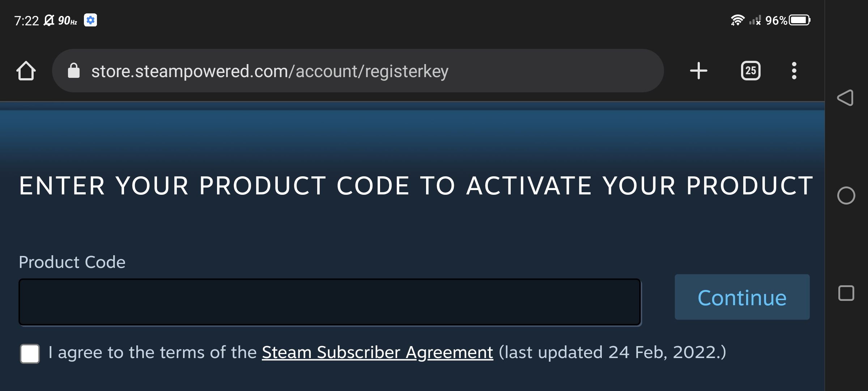Open the tab switcher showing 25 tabs
This screenshot has width=868, height=391.
[x=751, y=71]
